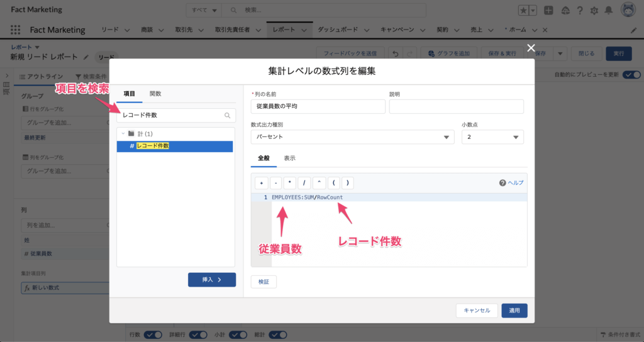This screenshot has height=342, width=644.
Task: Click the 挿入 button
Action: click(212, 280)
